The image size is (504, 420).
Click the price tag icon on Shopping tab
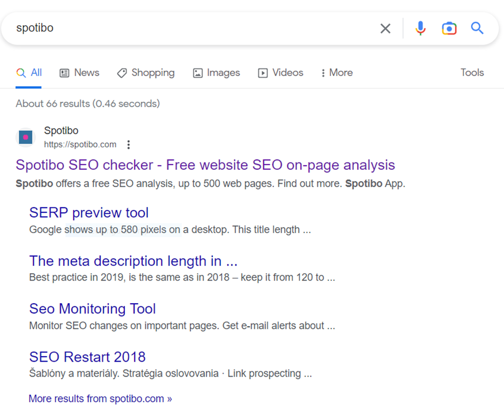[122, 73]
